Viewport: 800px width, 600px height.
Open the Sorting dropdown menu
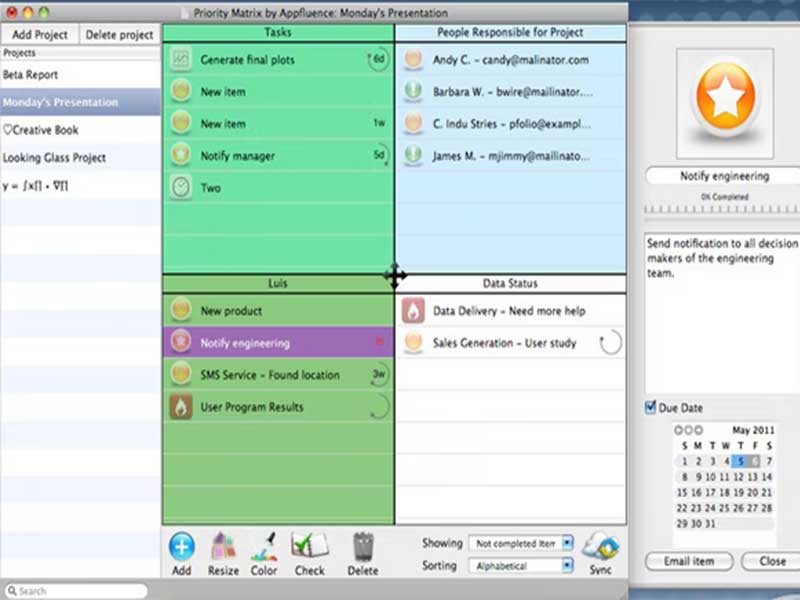(x=520, y=566)
